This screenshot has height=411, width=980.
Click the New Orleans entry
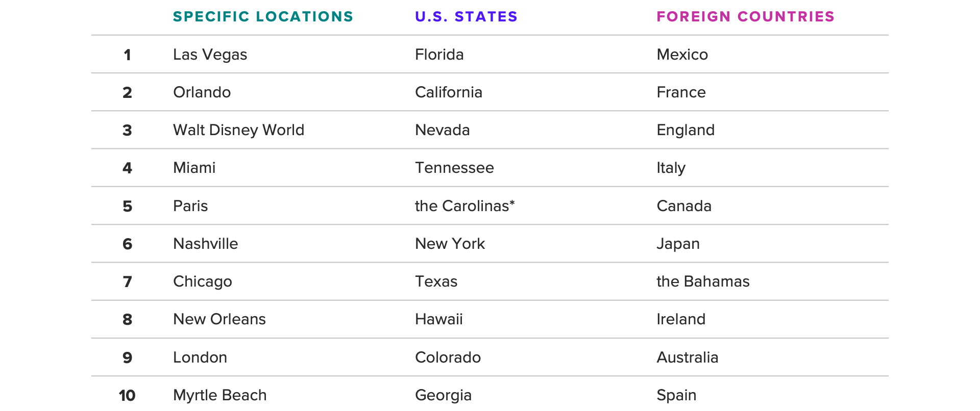pyautogui.click(x=219, y=319)
